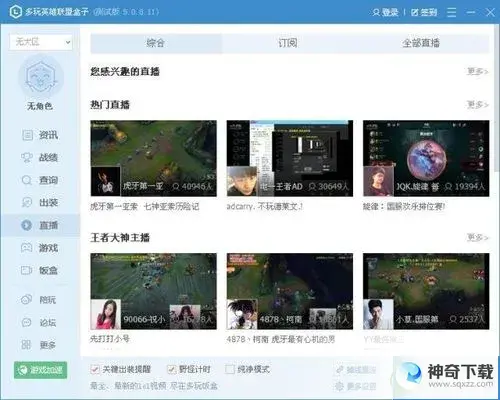Image resolution: width=500 pixels, height=400 pixels.
Task: Uncheck 野怪计时 checkbox
Action: coord(172,369)
